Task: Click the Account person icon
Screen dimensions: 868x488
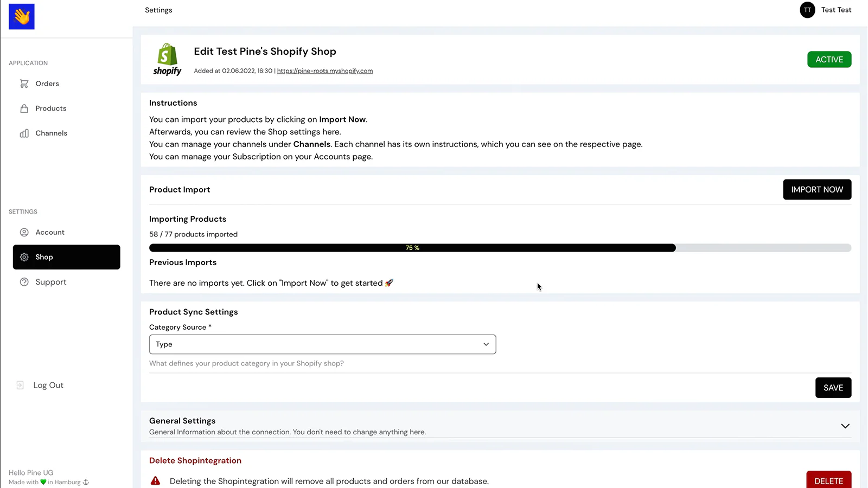Action: coord(24,232)
